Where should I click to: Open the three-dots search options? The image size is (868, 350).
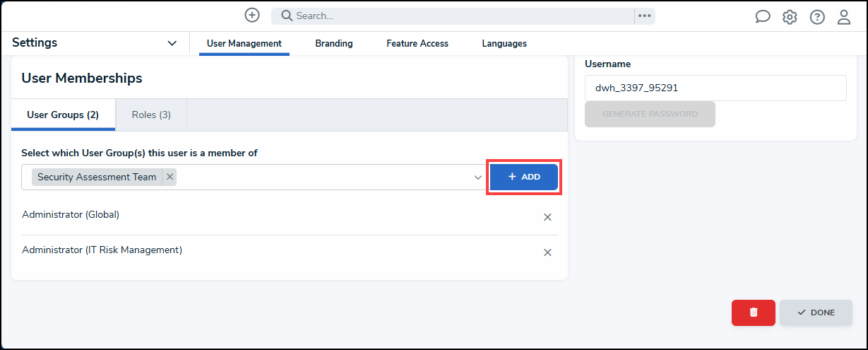[x=644, y=16]
